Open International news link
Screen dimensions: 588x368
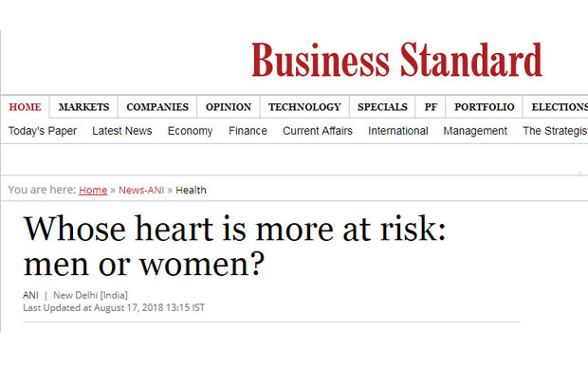[398, 131]
